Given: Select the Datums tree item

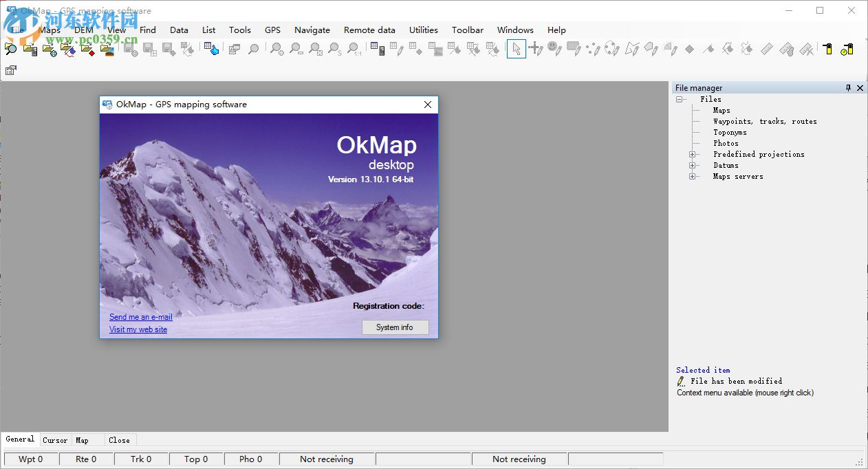Looking at the screenshot, I should click(726, 165).
